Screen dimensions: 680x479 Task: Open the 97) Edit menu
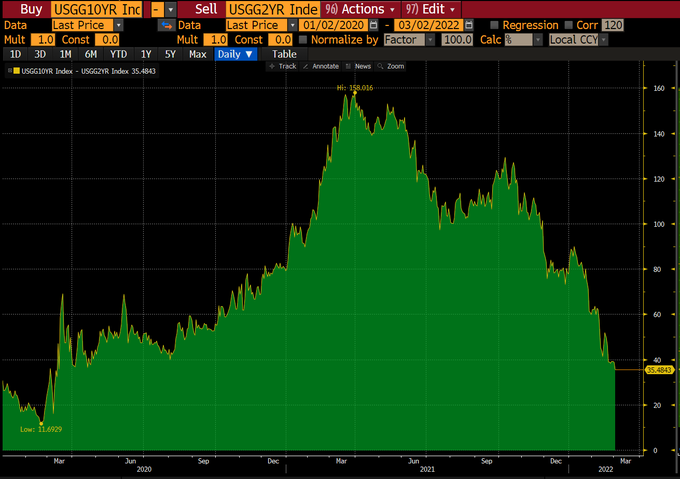pos(431,9)
